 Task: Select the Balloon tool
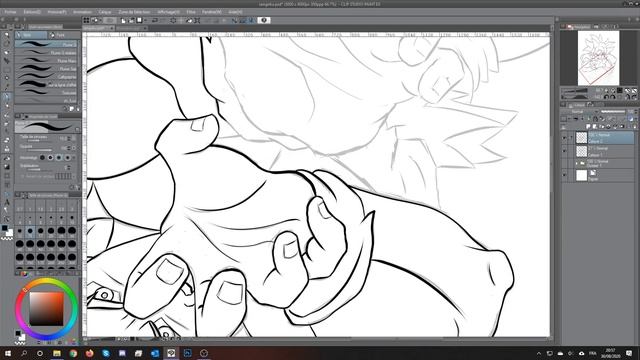tap(7, 210)
